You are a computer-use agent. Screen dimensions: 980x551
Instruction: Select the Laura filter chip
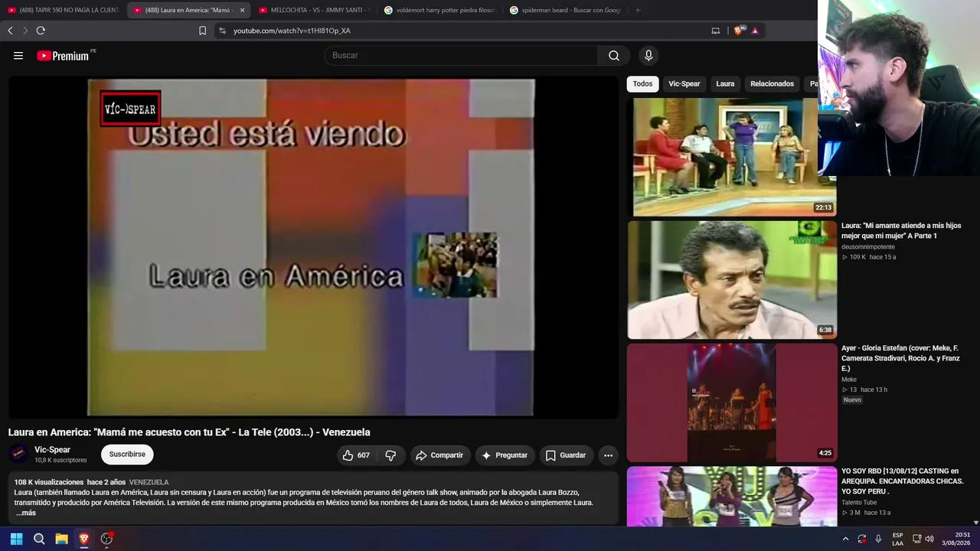pos(725,84)
